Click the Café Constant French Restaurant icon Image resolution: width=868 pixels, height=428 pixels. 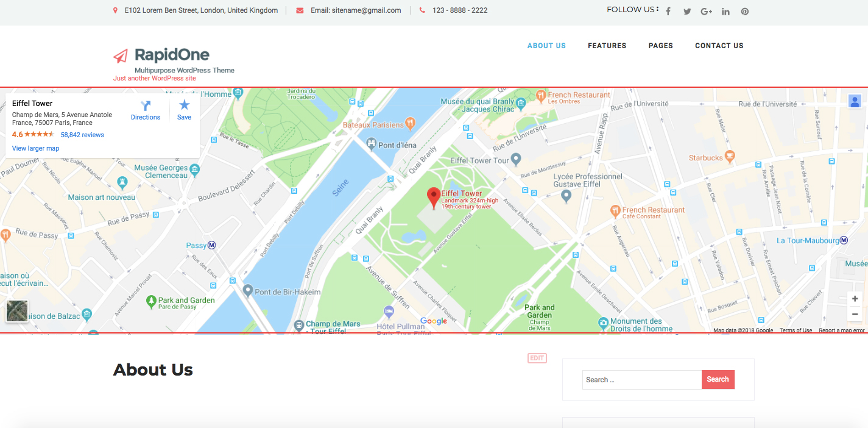coord(615,211)
